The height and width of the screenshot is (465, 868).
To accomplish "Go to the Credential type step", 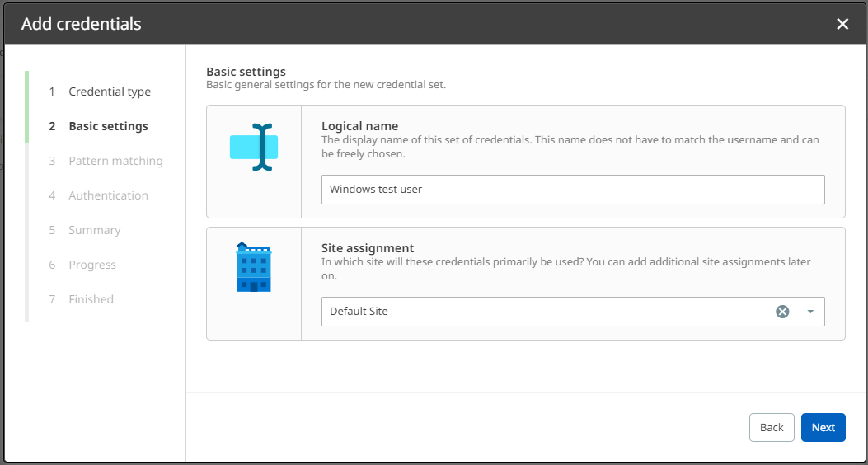I will (x=109, y=92).
